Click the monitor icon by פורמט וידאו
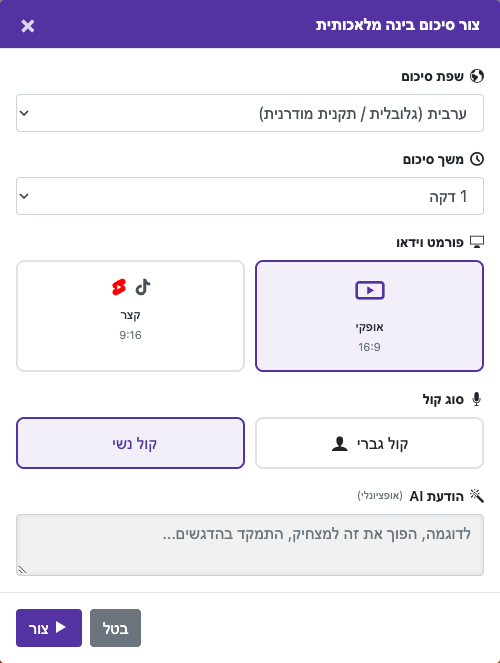 [x=477, y=242]
